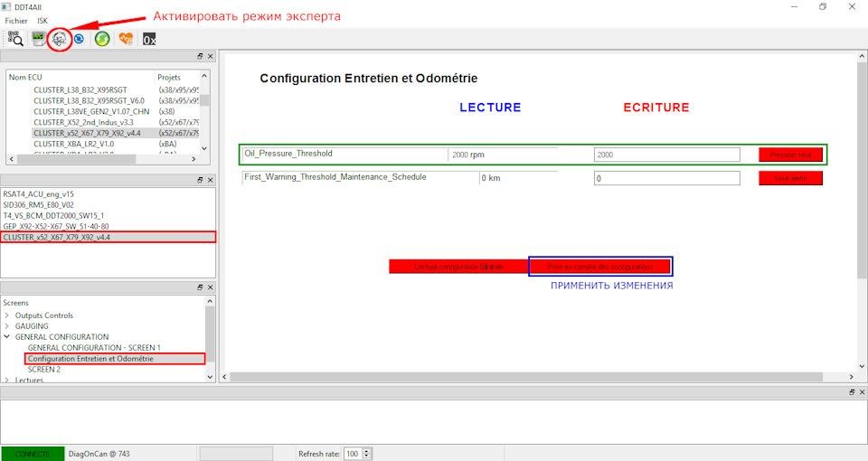Select CLUSTER_X52_2nd_Indus_v3.3 row
868x461 pixels.
click(83, 122)
